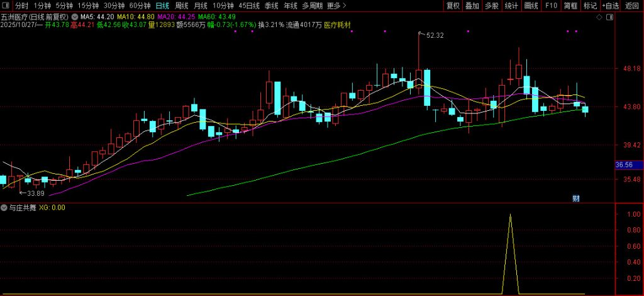Click the blue 财 financial marker icon
Viewport: 644px width, 296px height.
[x=575, y=198]
